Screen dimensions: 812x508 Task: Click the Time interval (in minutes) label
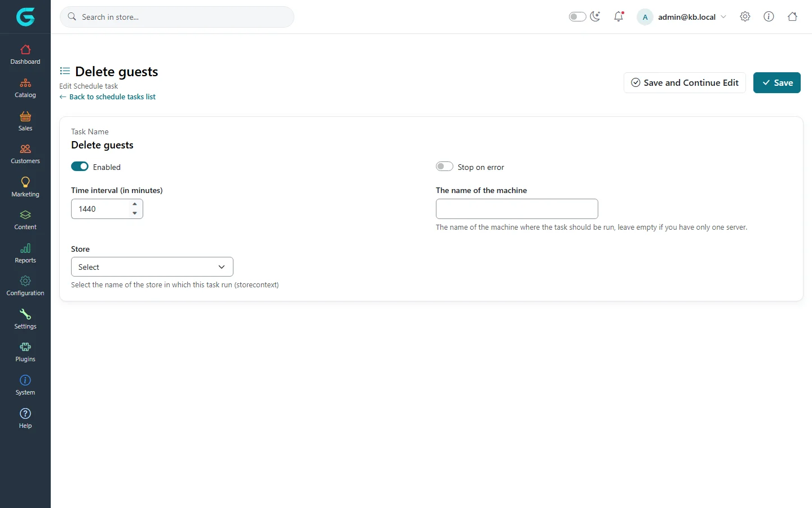pyautogui.click(x=117, y=190)
